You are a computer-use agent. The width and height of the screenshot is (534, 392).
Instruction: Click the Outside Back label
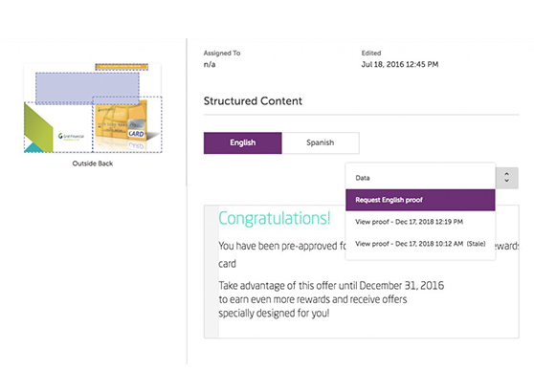pos(93,163)
